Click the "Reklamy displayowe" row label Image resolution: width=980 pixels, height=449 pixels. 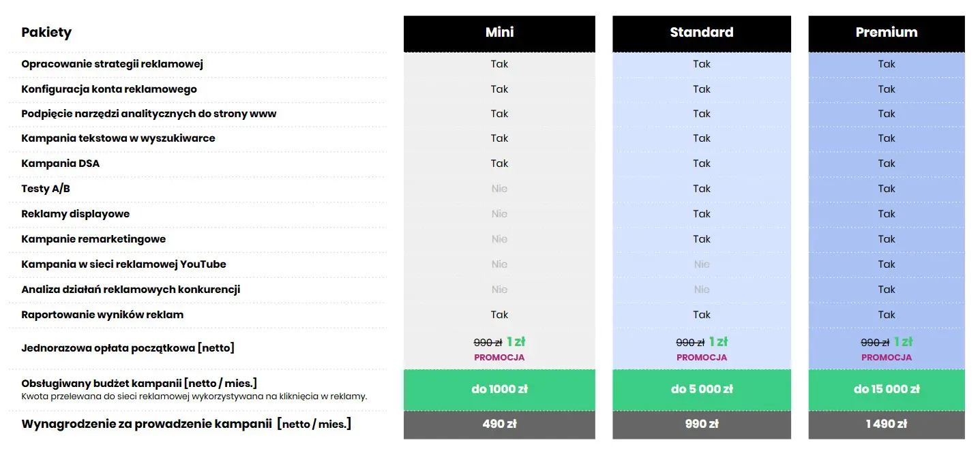click(x=75, y=214)
